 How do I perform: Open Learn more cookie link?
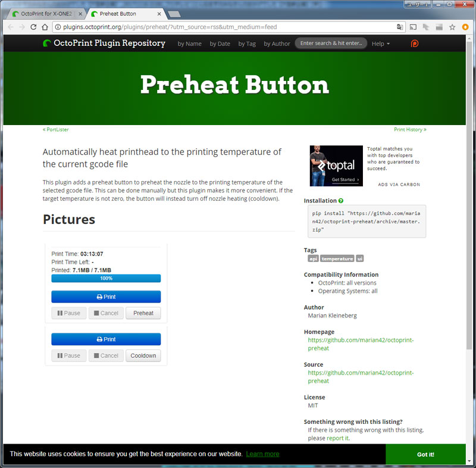click(262, 454)
